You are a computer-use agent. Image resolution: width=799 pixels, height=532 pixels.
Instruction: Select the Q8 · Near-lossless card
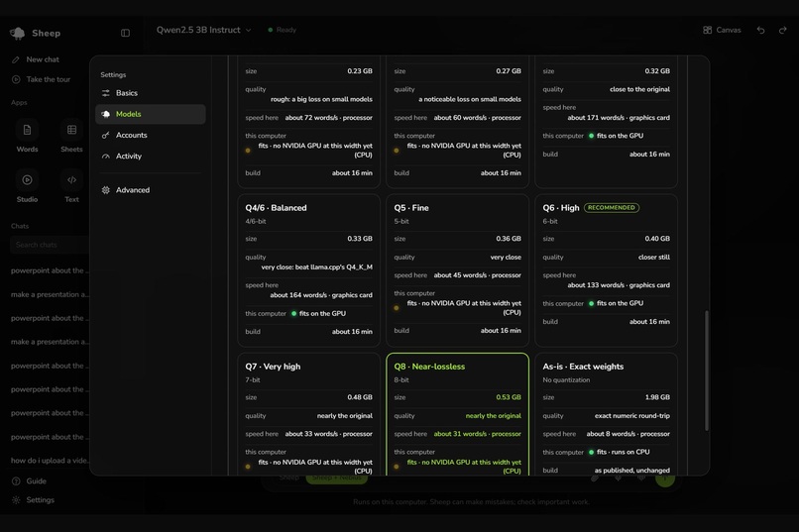coord(458,414)
